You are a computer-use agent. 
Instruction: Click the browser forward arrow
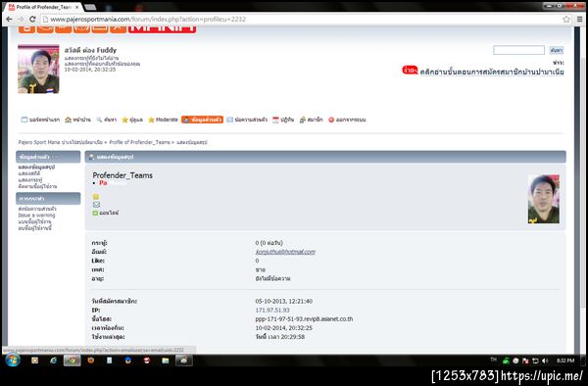(21, 20)
